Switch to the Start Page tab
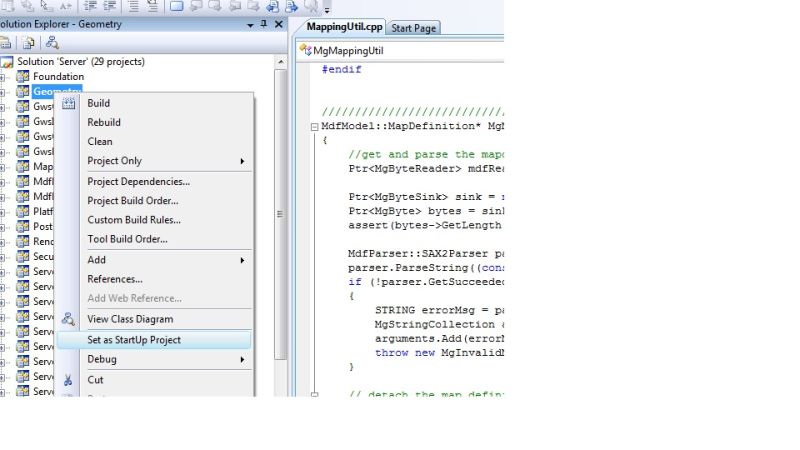The width and height of the screenshot is (800, 450). point(413,28)
